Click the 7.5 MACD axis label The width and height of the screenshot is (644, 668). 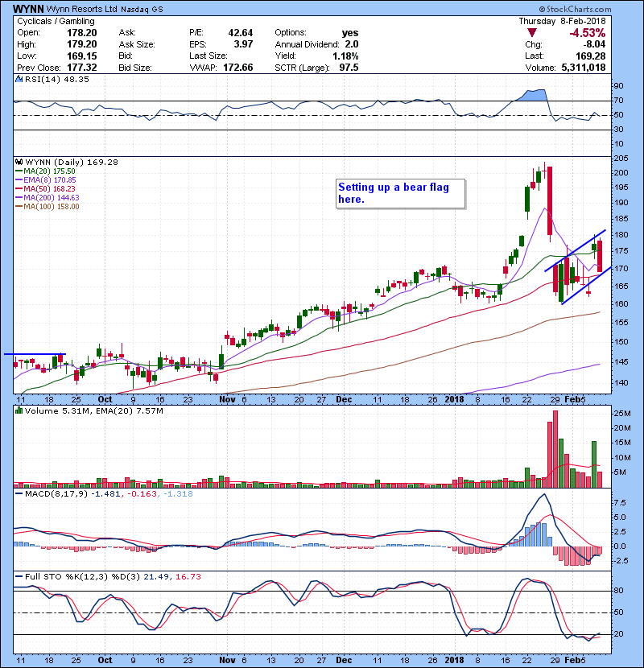click(x=621, y=503)
